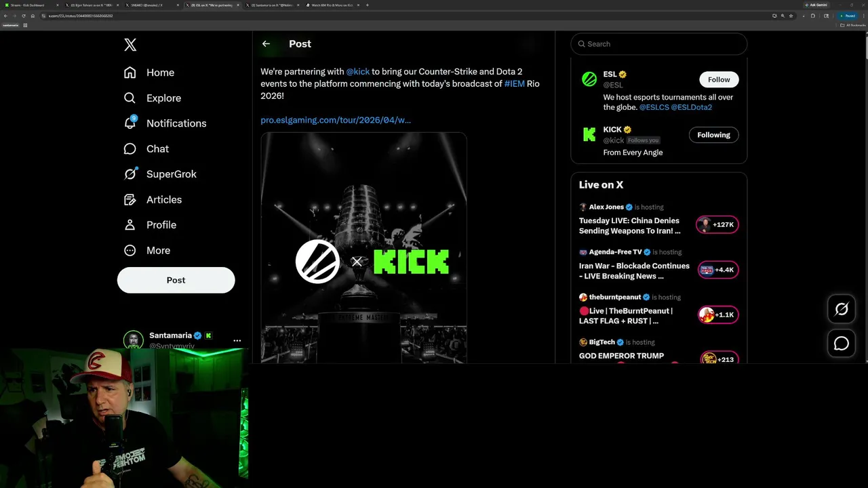Close the ESL on X browser tab
868x488 pixels.
click(x=238, y=5)
